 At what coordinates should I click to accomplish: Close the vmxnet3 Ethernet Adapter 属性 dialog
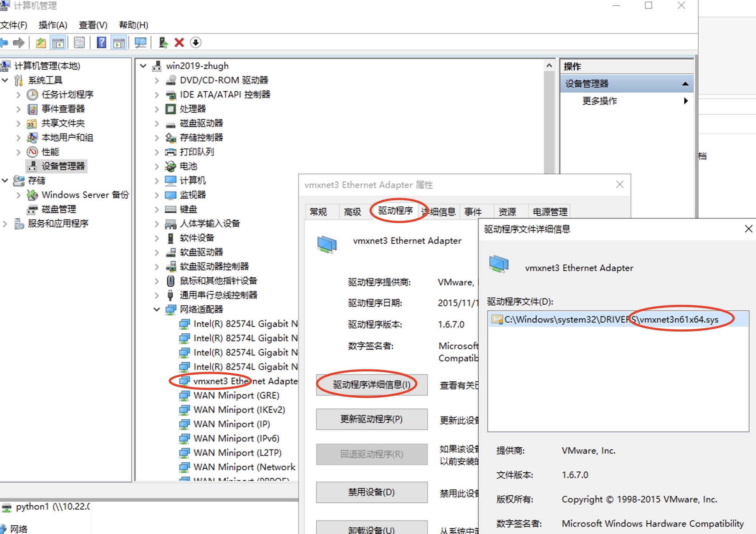pyautogui.click(x=620, y=185)
